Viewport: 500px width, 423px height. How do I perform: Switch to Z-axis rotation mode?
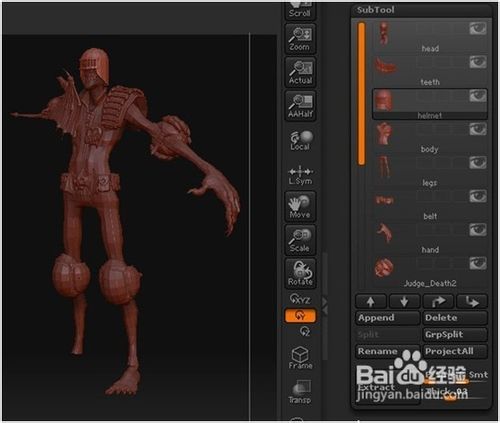305,331
